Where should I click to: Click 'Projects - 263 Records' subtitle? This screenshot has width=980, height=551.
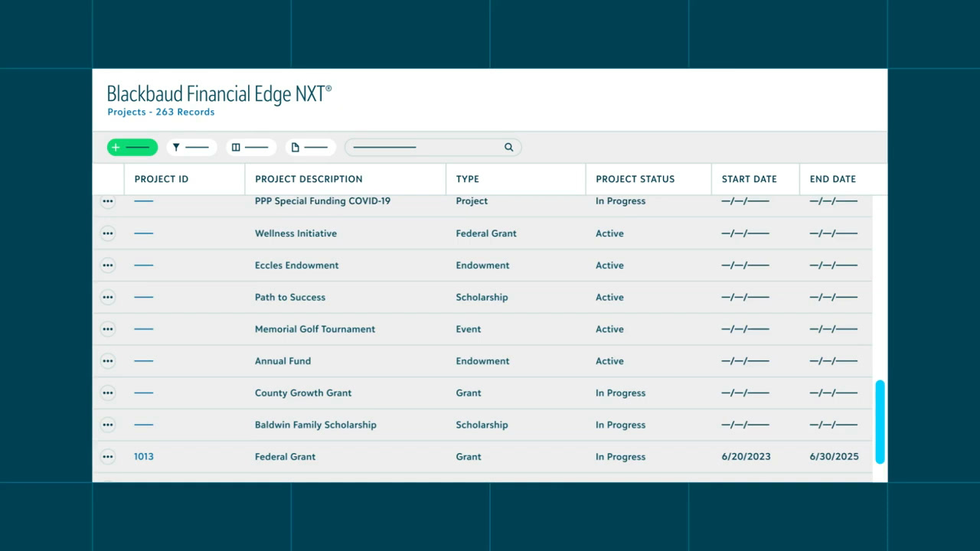pyautogui.click(x=161, y=112)
